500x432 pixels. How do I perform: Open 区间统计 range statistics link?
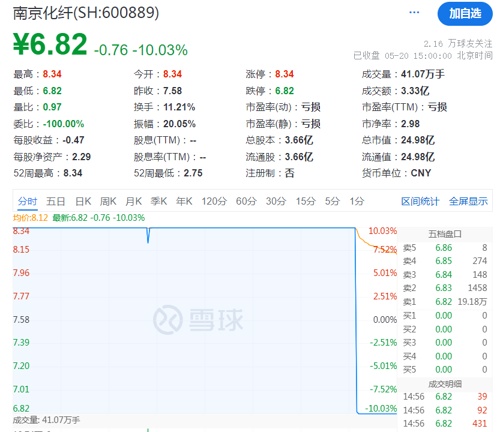420,201
